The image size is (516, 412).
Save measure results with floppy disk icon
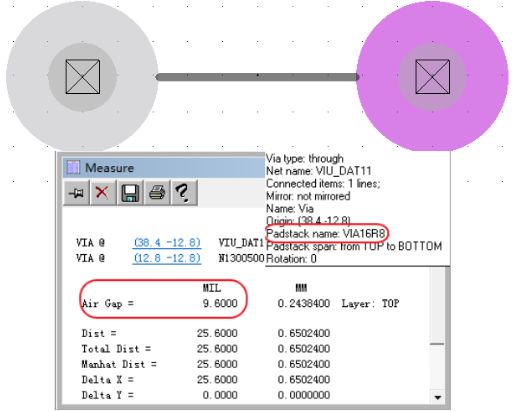130,192
